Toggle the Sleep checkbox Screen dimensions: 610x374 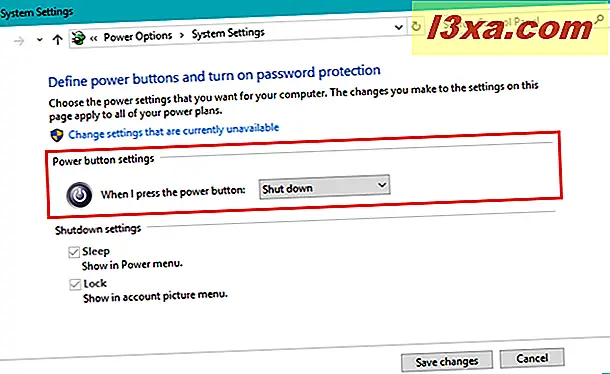(x=74, y=252)
